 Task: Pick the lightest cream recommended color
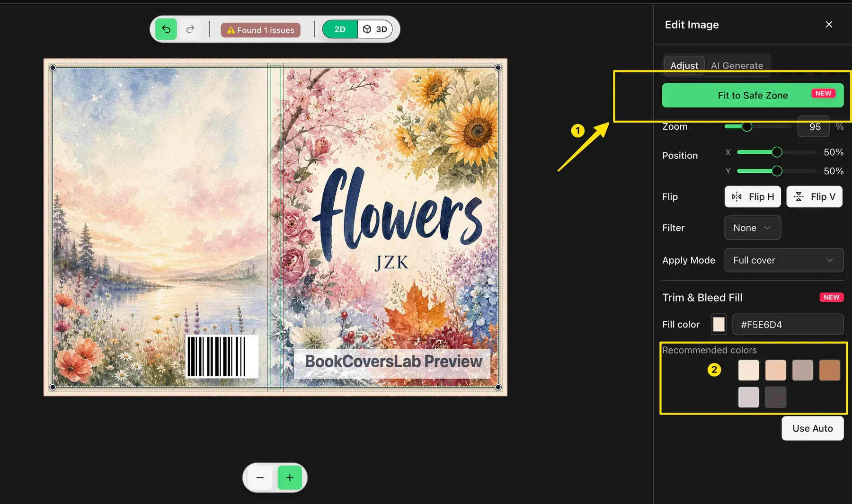click(x=748, y=370)
